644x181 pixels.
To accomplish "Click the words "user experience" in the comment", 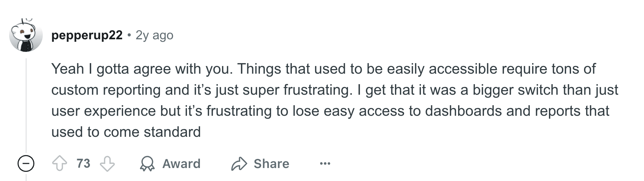I will coord(103,111).
